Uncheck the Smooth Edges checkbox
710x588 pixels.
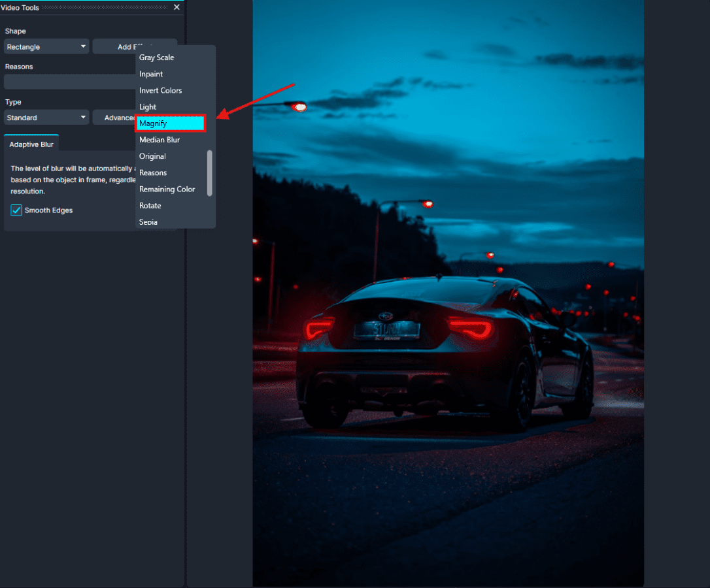(16, 210)
